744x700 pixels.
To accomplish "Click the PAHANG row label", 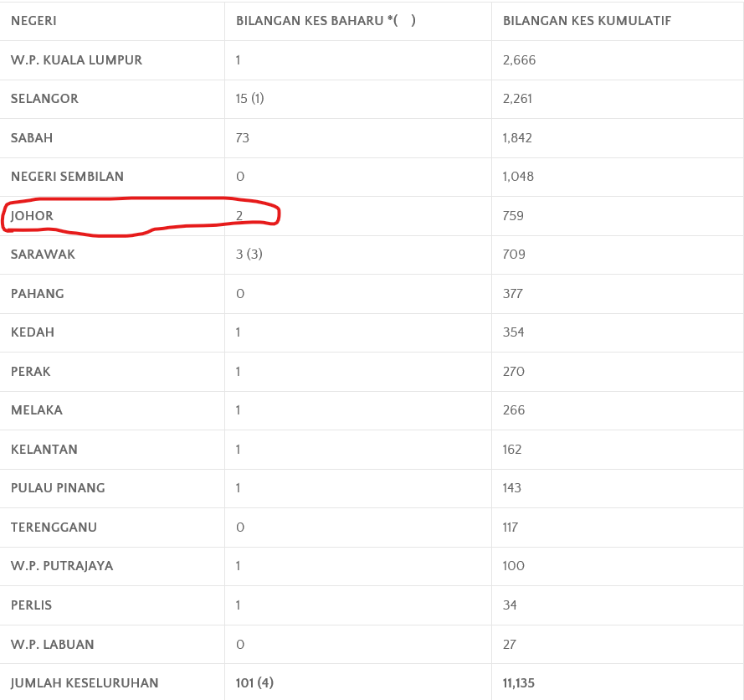I will [x=38, y=294].
